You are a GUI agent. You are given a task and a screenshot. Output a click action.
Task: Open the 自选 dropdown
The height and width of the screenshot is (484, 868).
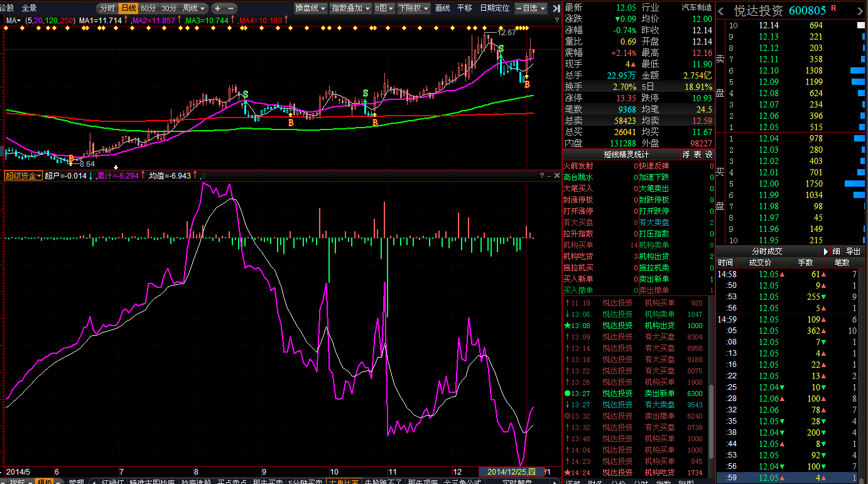pos(531,8)
